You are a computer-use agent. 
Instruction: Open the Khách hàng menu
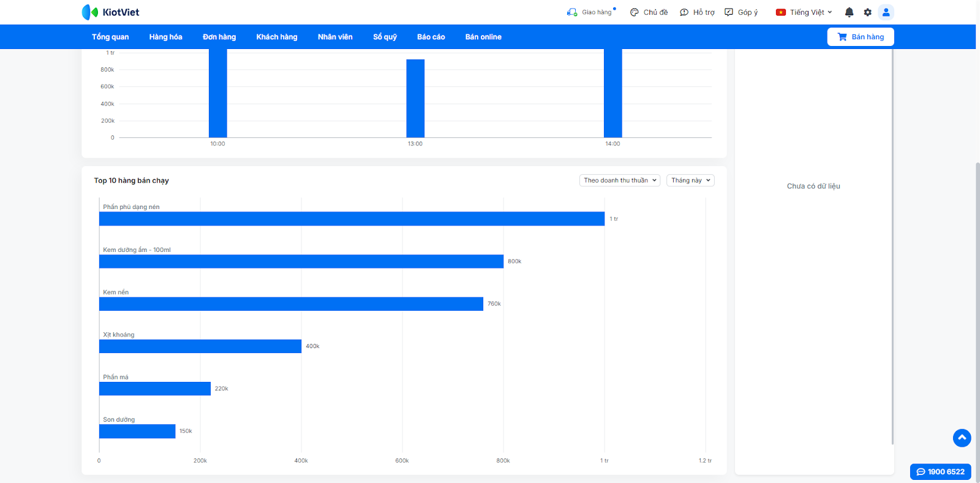(x=277, y=37)
